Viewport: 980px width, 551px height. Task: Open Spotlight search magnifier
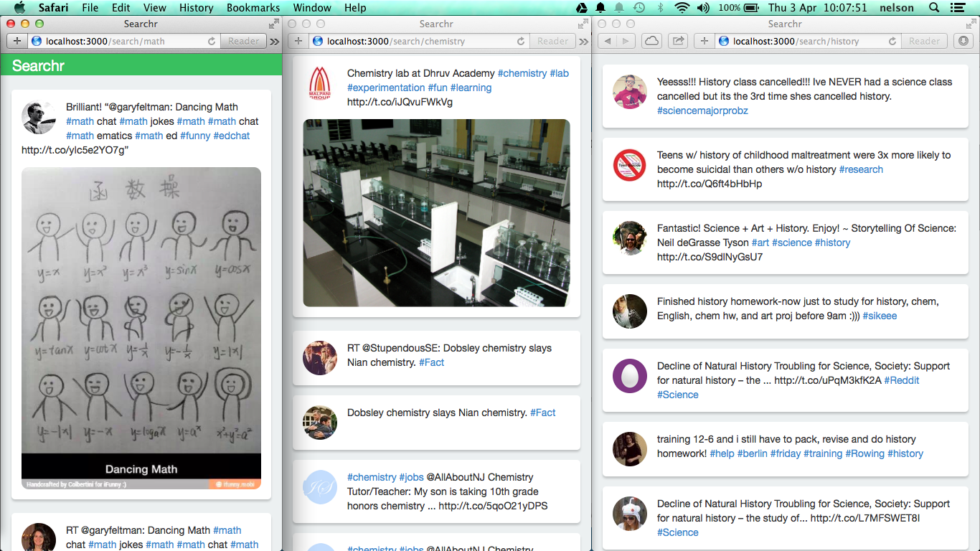click(933, 8)
